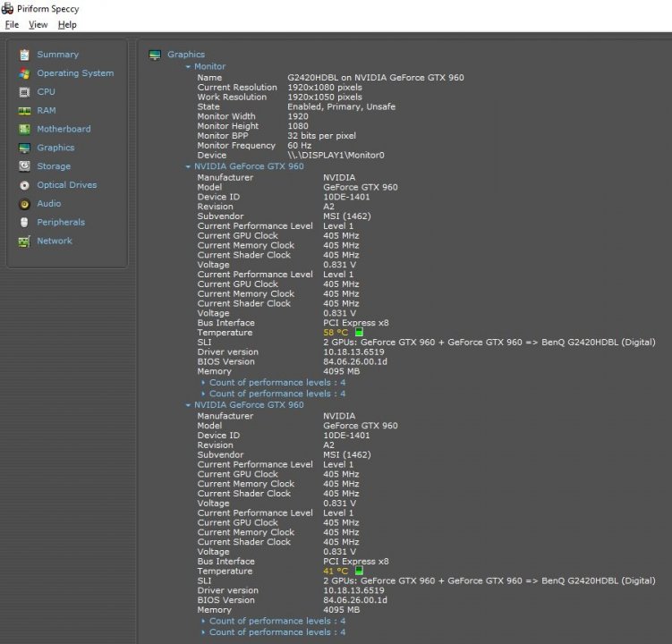
Task: Open the Storage section
Action: click(54, 166)
